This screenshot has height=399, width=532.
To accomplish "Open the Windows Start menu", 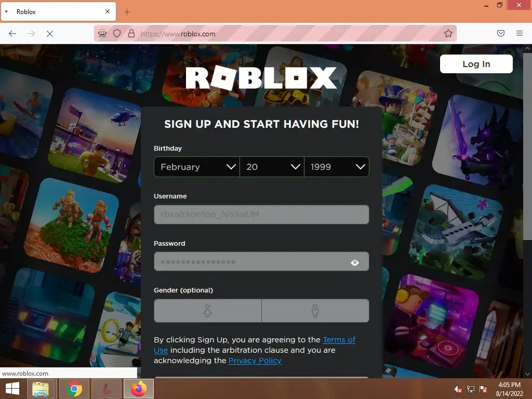I will [x=12, y=389].
